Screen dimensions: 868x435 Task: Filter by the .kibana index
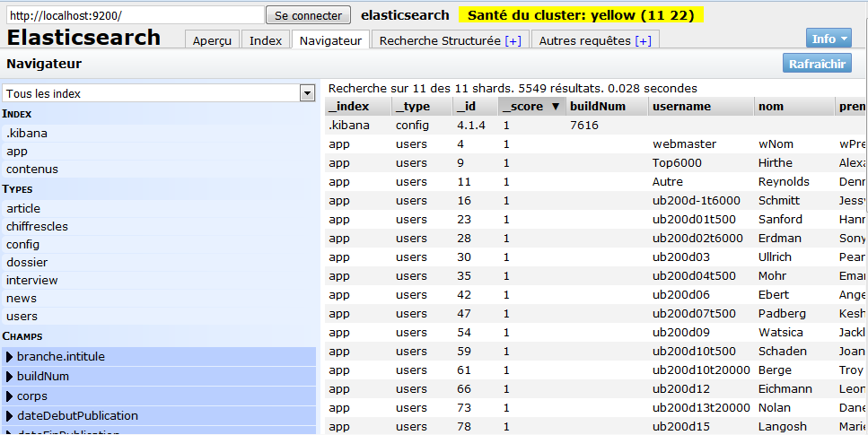pos(27,134)
